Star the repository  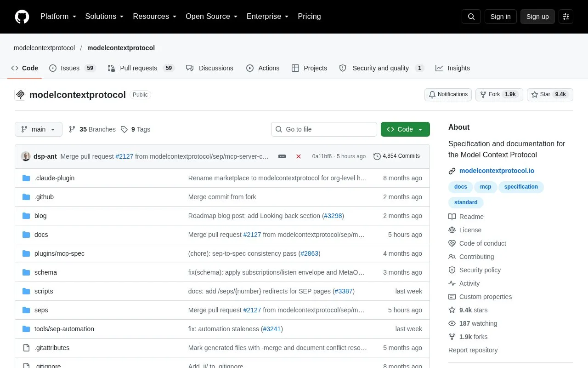pos(550,95)
